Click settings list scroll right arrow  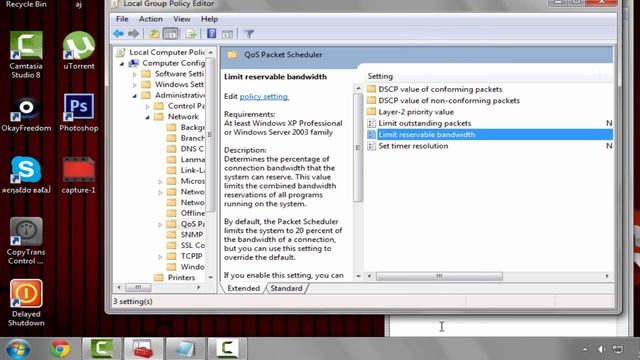[607, 276]
